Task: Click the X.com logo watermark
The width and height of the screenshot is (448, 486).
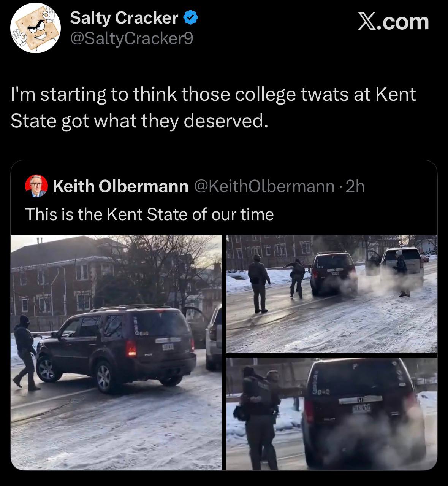Action: pyautogui.click(x=393, y=22)
